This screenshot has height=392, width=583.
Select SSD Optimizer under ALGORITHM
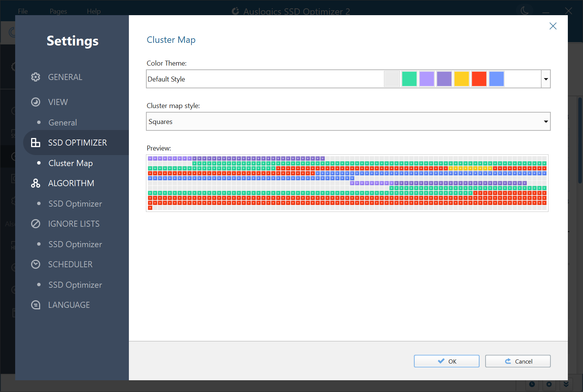point(75,204)
